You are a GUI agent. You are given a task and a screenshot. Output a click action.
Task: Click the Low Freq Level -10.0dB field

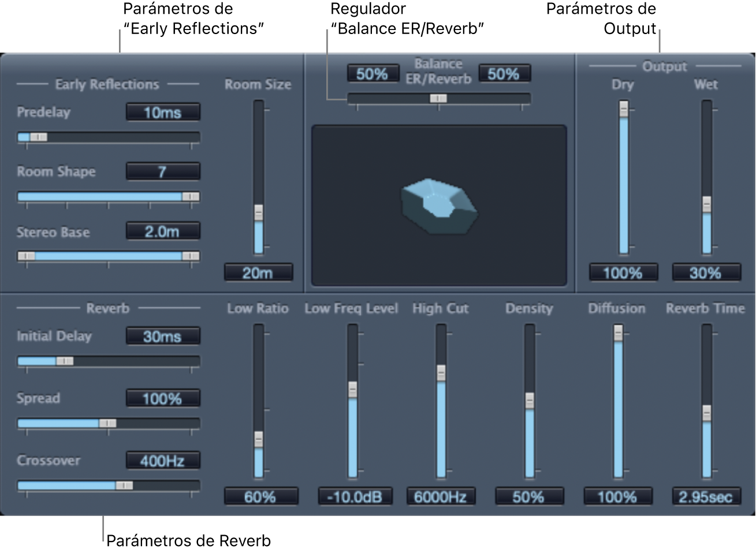coord(355,496)
